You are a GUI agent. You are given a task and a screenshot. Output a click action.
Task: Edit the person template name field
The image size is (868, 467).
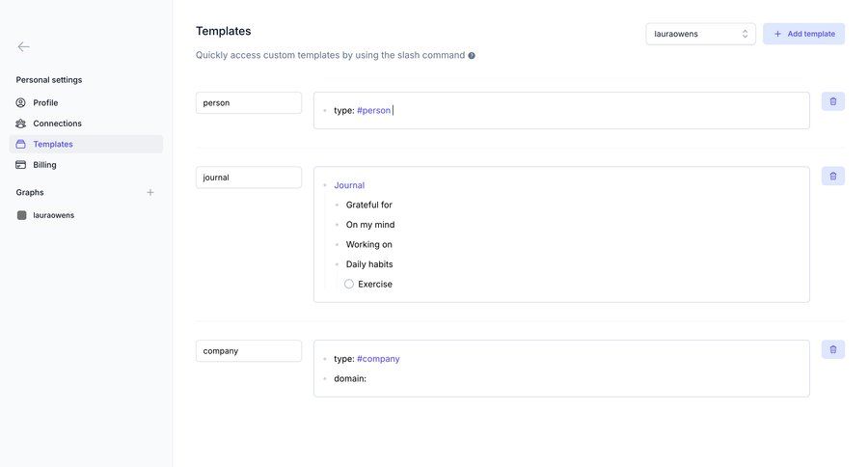(x=249, y=103)
